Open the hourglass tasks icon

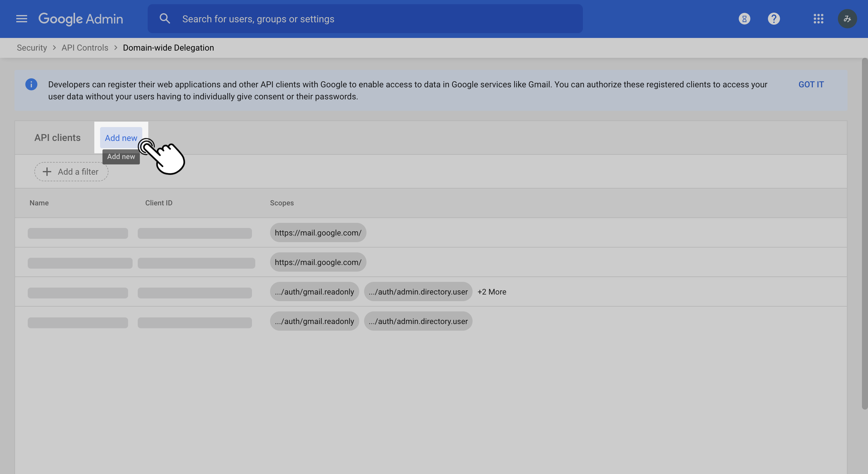[x=744, y=19]
